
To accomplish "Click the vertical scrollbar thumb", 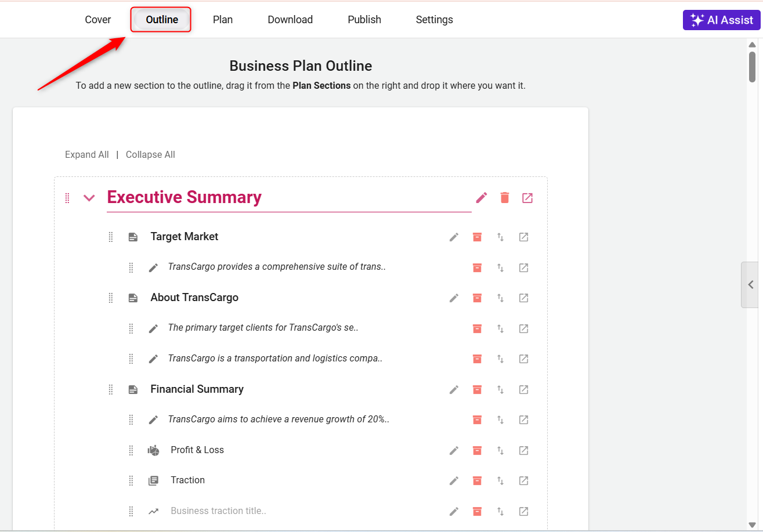I will point(752,67).
